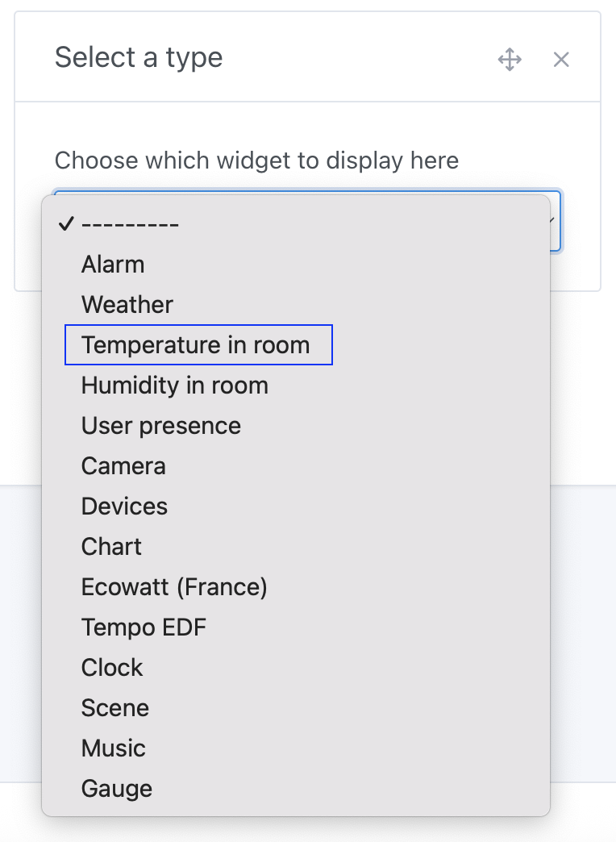Choose the Tempo EDF option
Screen dimensions: 616x842
[144, 627]
